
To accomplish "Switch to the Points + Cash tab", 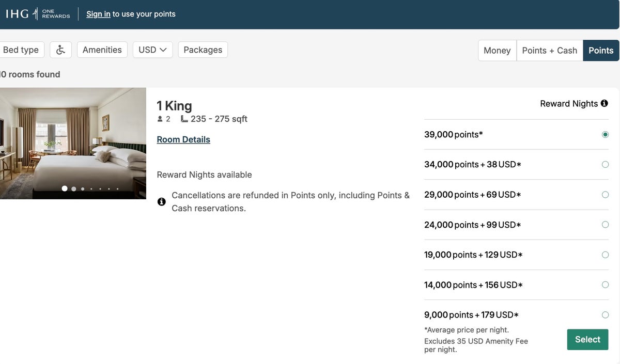I will pos(550,50).
